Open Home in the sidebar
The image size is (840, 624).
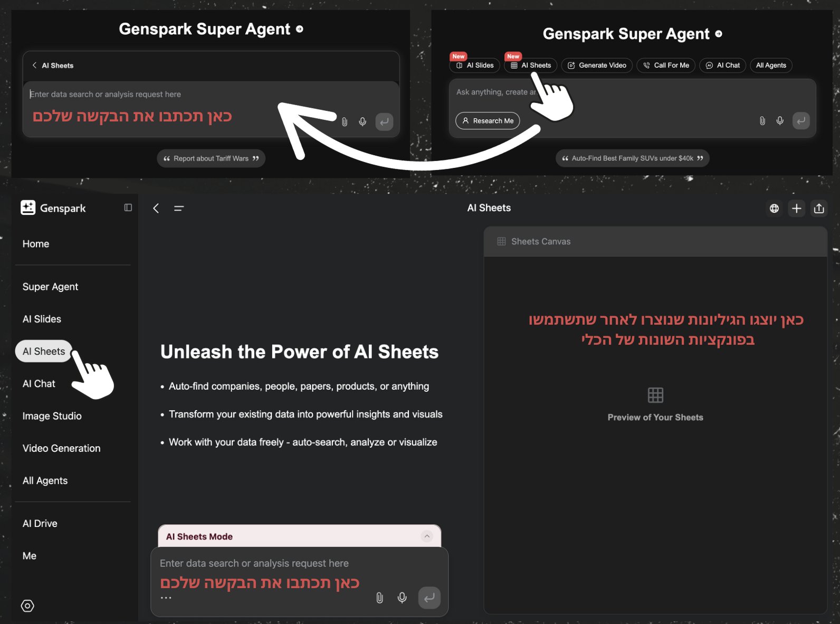point(36,244)
